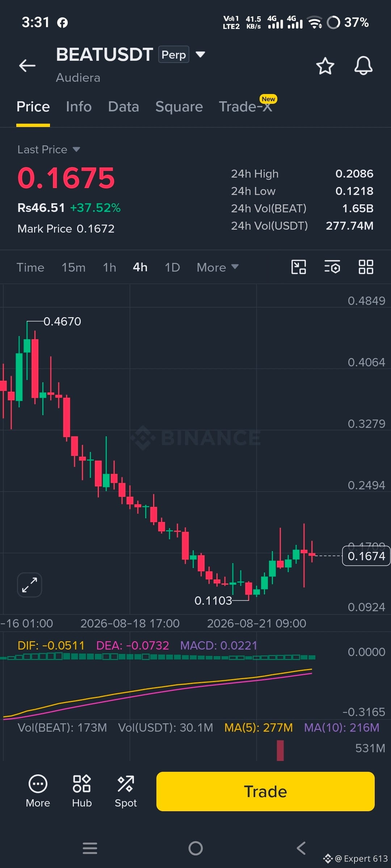Select 1h chart interval

click(109, 267)
